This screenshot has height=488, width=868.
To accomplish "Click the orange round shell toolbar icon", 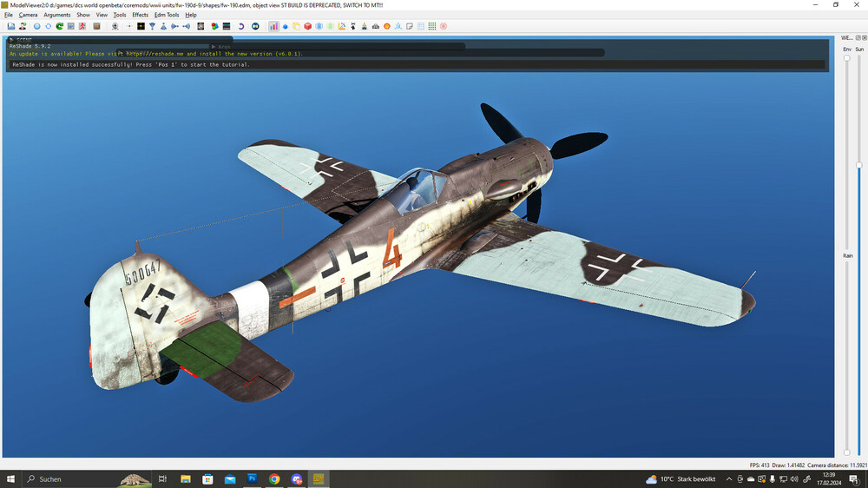I will (x=387, y=26).
